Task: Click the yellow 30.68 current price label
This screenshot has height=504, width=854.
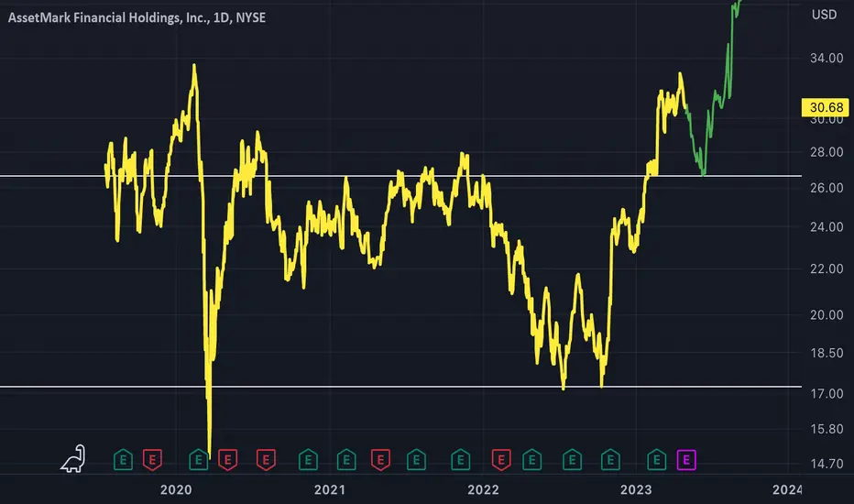Action: [826, 107]
